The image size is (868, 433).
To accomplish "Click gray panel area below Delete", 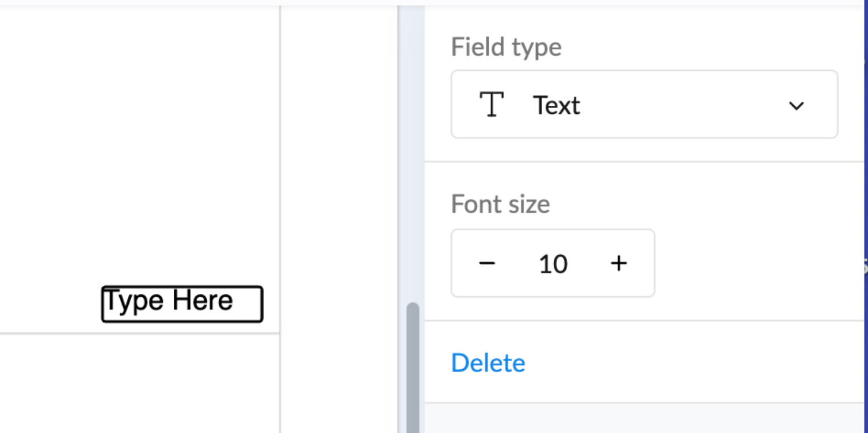I will (645, 418).
